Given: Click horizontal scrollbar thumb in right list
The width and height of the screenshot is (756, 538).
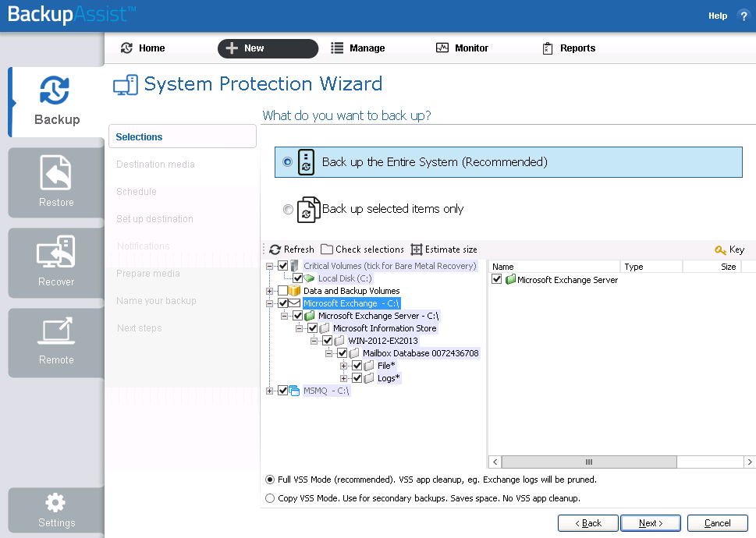Looking at the screenshot, I should click(589, 462).
